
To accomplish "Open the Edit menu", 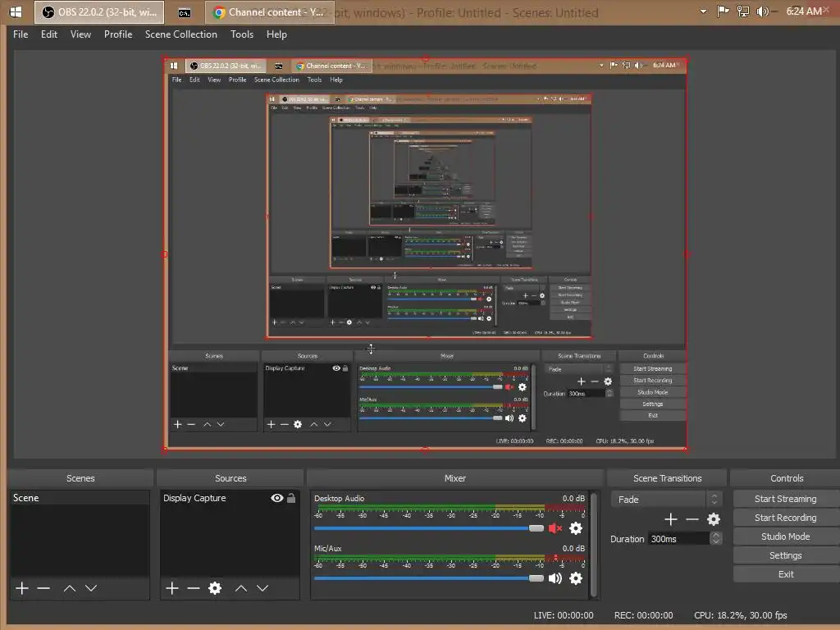I will click(48, 34).
